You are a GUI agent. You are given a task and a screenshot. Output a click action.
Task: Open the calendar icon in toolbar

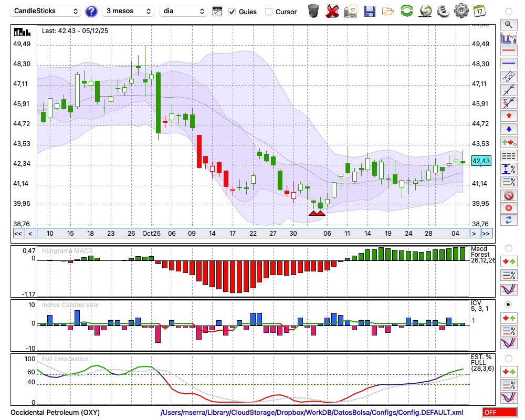[x=479, y=11]
